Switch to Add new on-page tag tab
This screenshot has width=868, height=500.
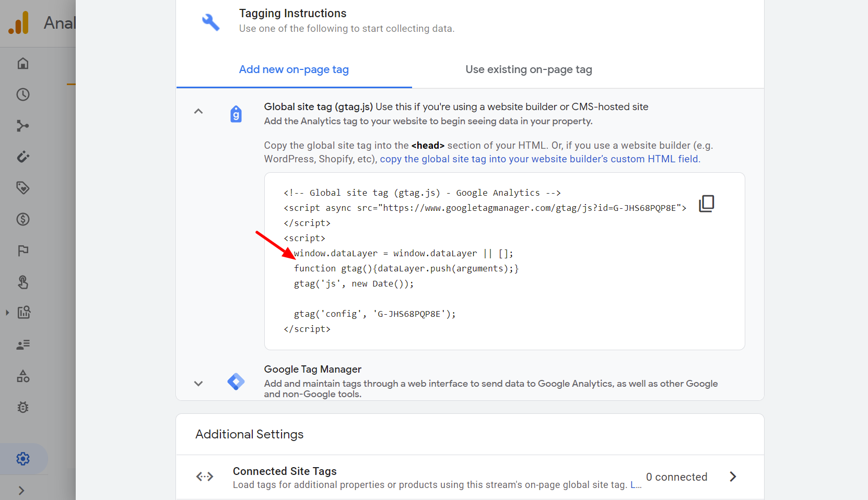point(294,69)
